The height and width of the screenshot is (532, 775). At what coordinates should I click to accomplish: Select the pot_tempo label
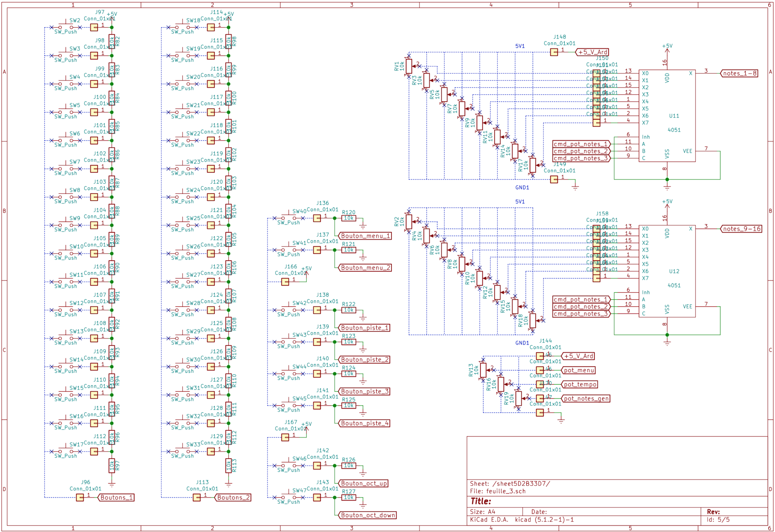pos(580,384)
